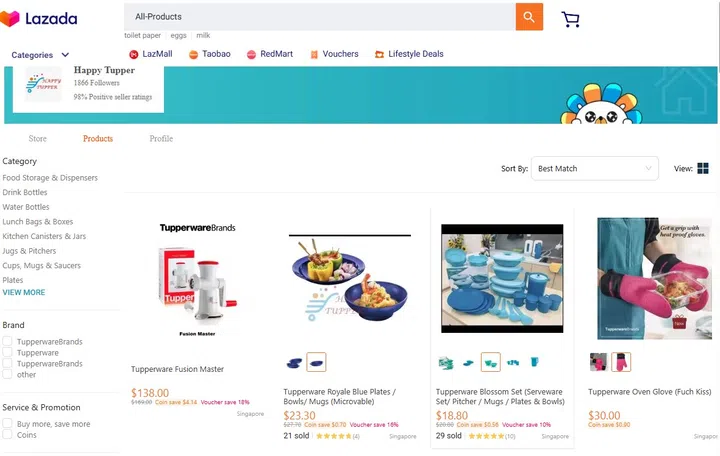
Task: Click the Happy Tupper store logo
Action: point(44,84)
